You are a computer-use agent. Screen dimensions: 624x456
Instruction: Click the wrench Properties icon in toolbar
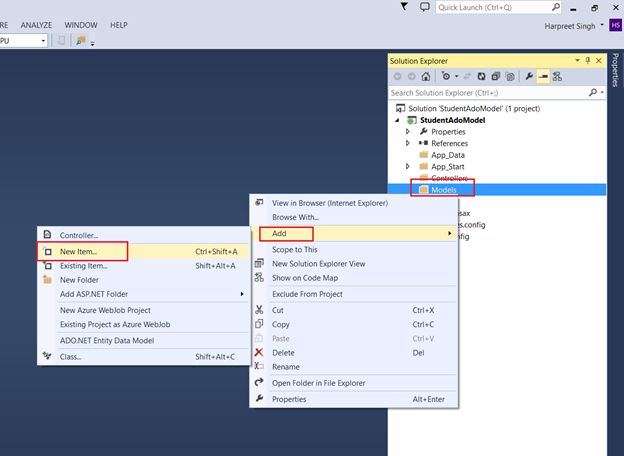tap(529, 76)
